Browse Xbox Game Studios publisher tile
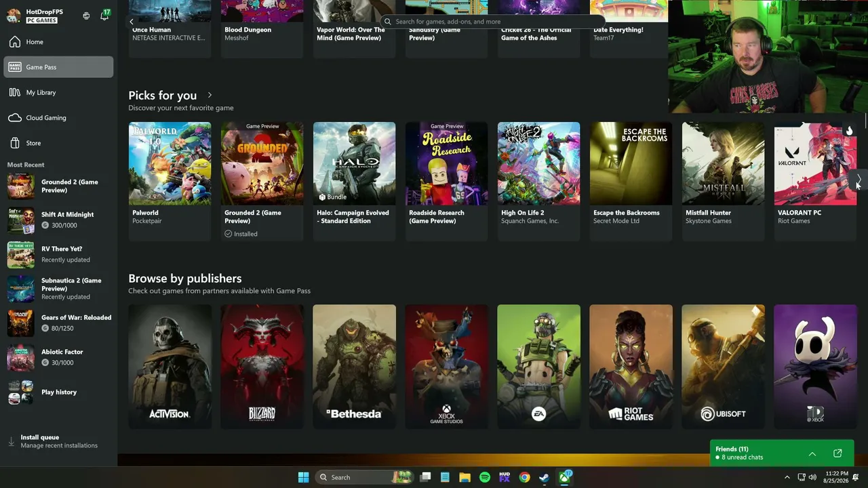The image size is (868, 488). click(447, 367)
